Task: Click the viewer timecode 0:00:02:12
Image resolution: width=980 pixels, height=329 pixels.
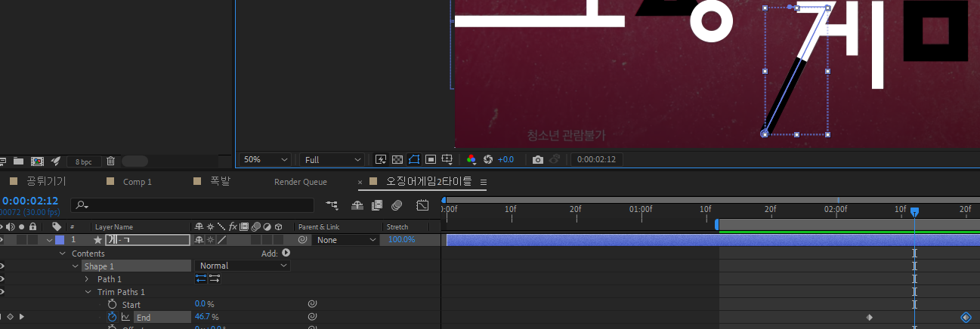Action: click(x=596, y=160)
